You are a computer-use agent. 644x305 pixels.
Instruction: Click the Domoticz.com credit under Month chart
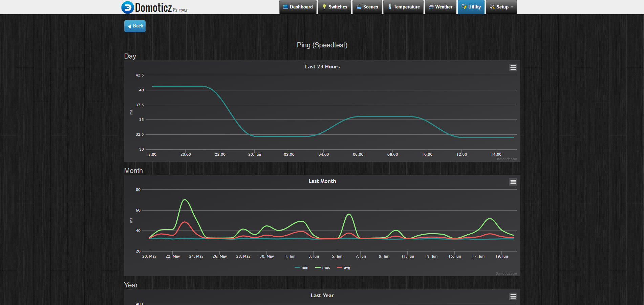[x=506, y=274]
